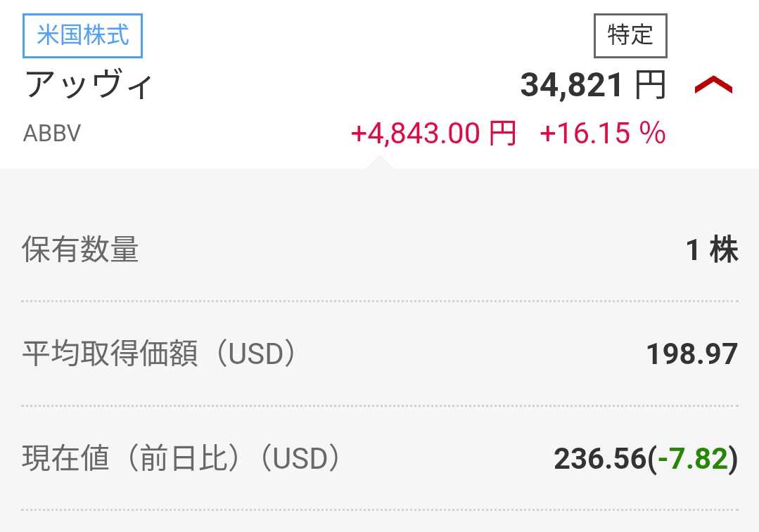Tap the 特定 account badge
759x532 pixels.
click(x=630, y=35)
